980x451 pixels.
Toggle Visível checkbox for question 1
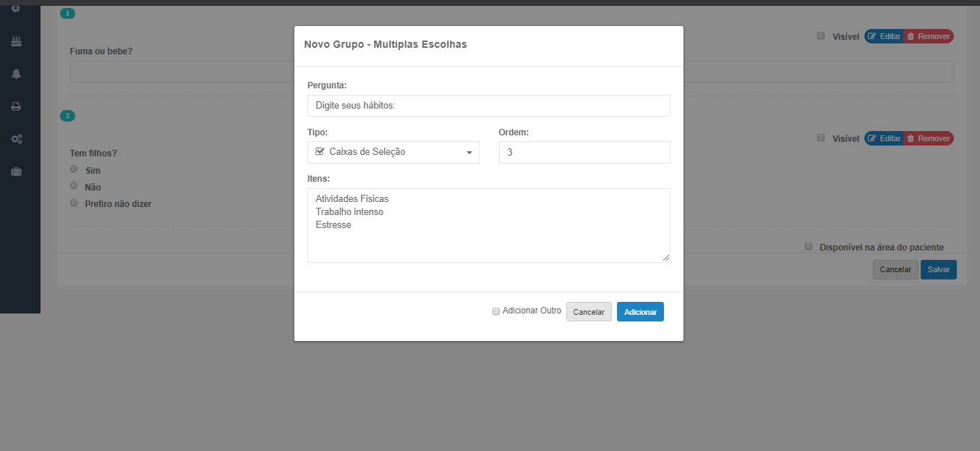pyautogui.click(x=821, y=35)
